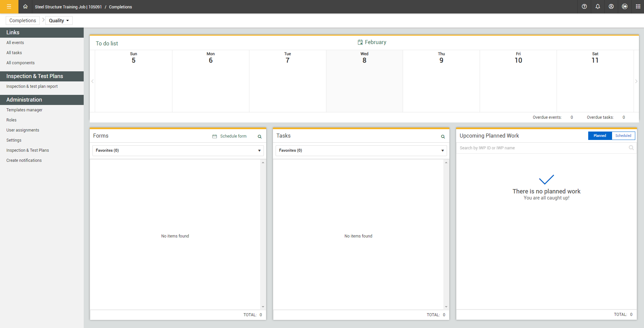This screenshot has width=644, height=328.
Task: Advance the To do list calendar forward
Action: [636, 81]
